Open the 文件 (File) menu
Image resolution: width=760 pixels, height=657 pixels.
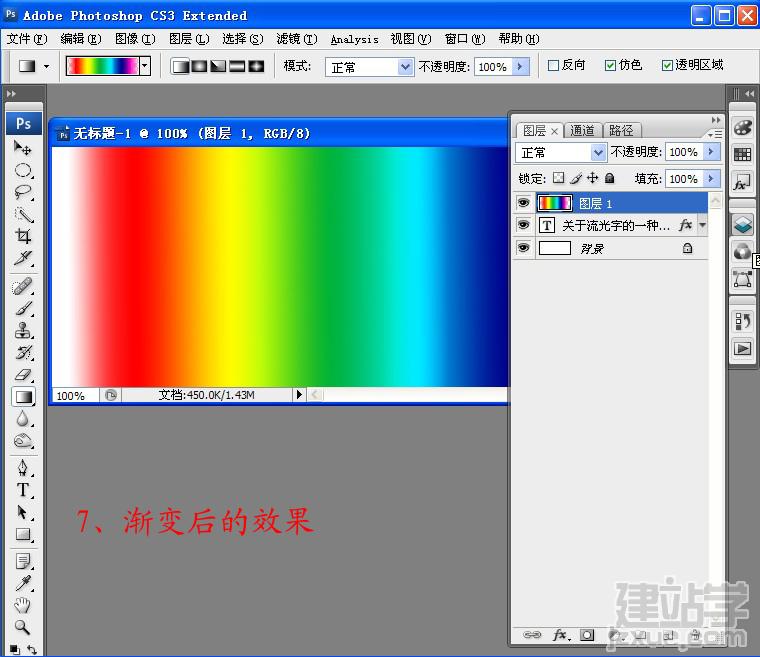click(27, 39)
